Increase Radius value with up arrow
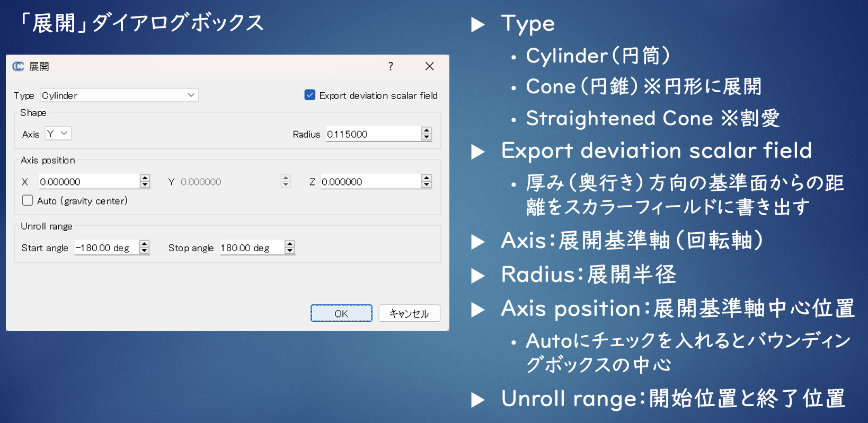Viewport: 868px width, 423px height. coord(427,130)
